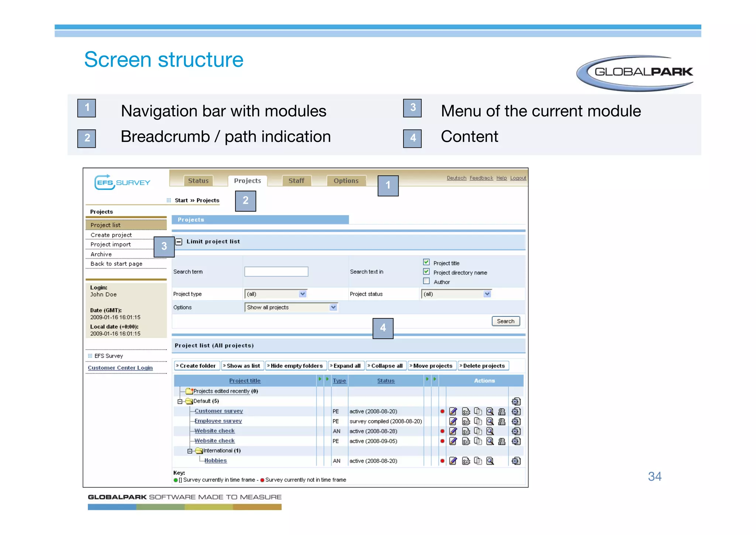Image resolution: width=756 pixels, height=535 pixels.
Task: Click the participants icon in Employee survey row
Action: click(502, 421)
